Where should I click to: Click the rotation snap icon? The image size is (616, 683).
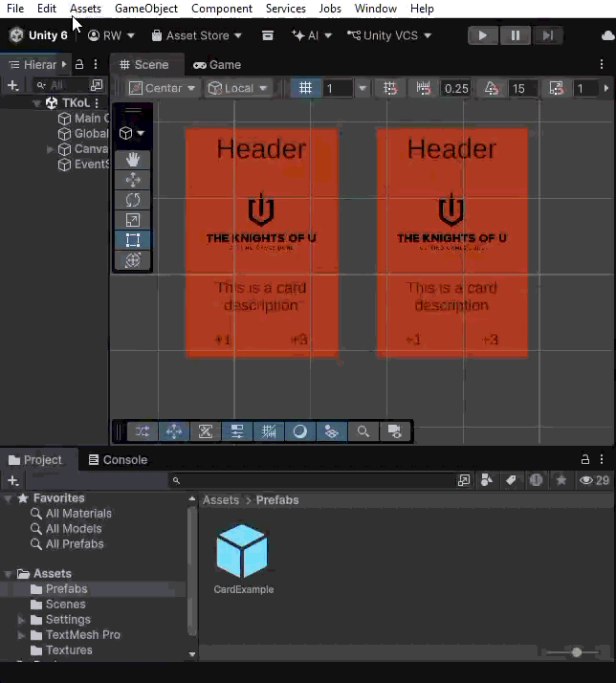[492, 88]
